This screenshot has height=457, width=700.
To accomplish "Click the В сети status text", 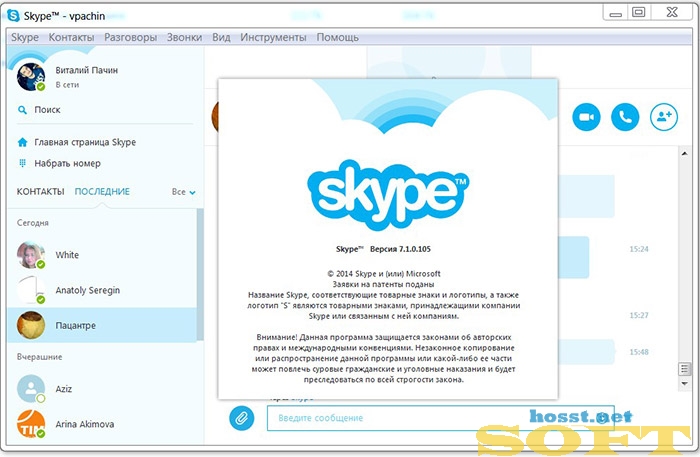I will coord(67,85).
